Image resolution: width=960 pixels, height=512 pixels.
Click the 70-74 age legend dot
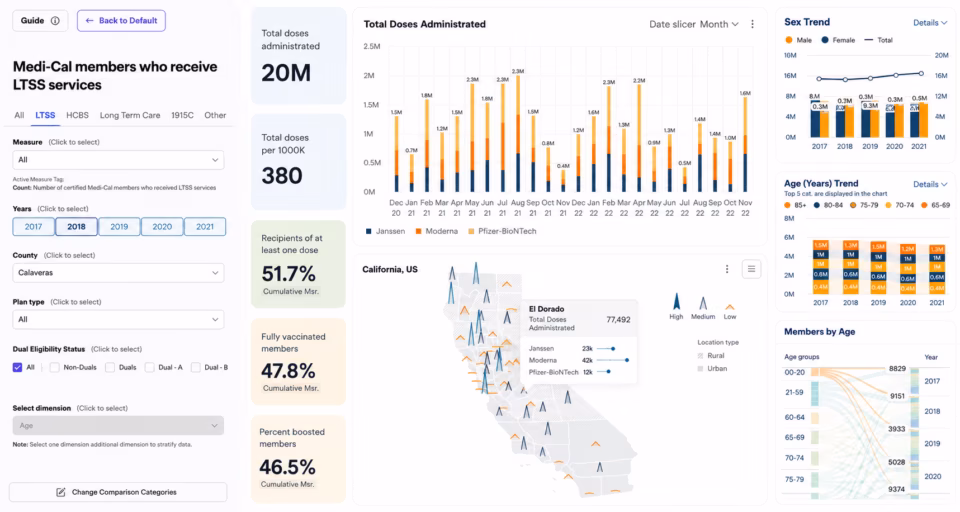pos(888,206)
